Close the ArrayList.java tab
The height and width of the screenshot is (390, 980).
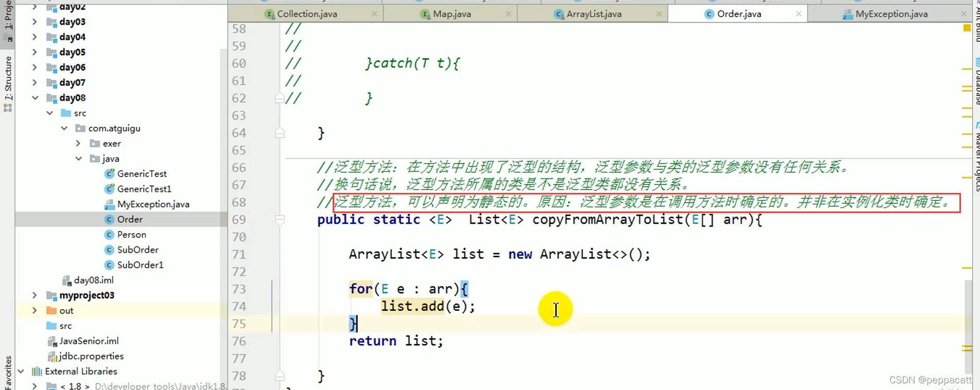[x=659, y=14]
